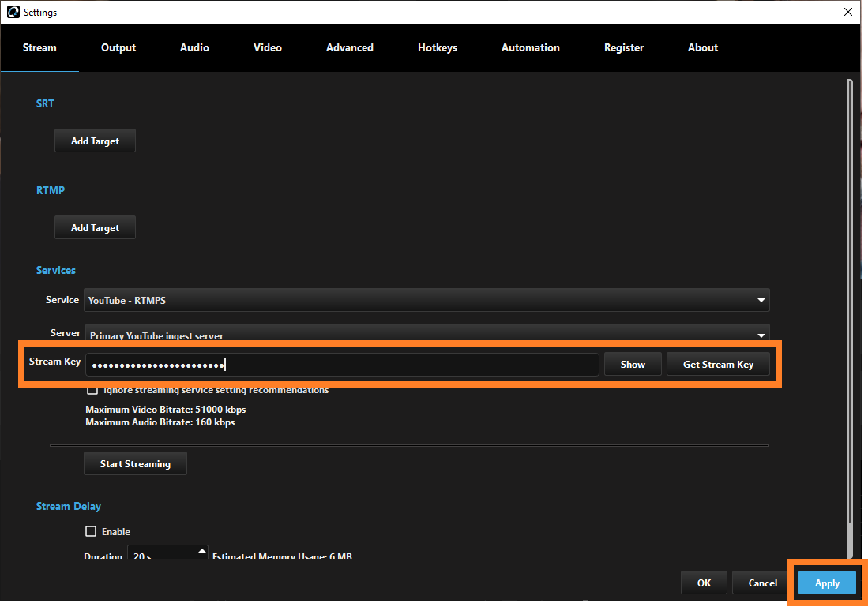This screenshot has height=607, width=868.
Task: Go to the Video settings tab
Action: pyautogui.click(x=268, y=47)
